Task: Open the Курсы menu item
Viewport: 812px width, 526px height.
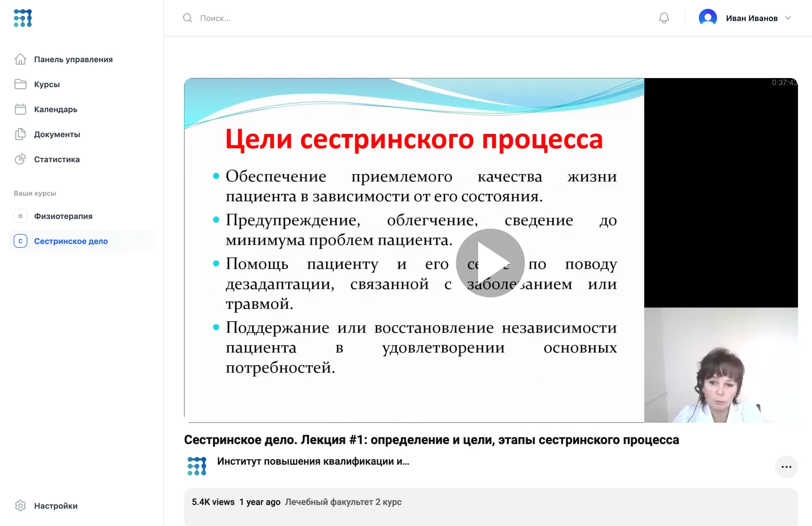Action: click(x=47, y=84)
